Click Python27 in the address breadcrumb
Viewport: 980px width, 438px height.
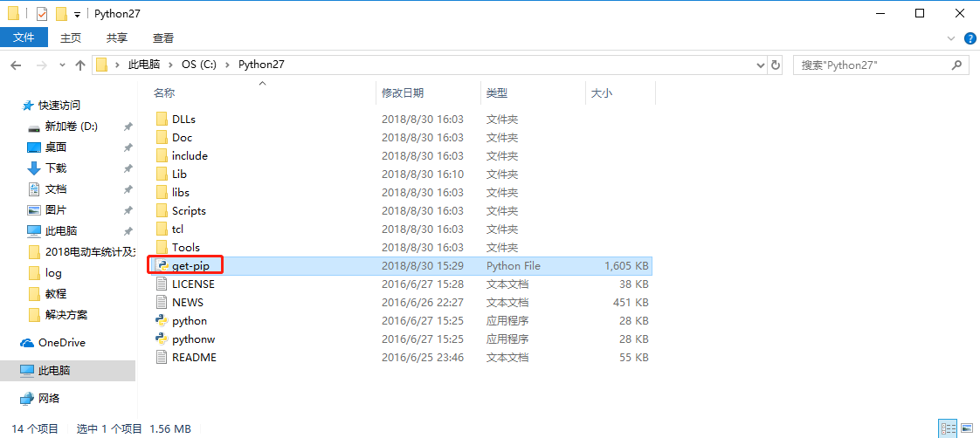coord(261,65)
